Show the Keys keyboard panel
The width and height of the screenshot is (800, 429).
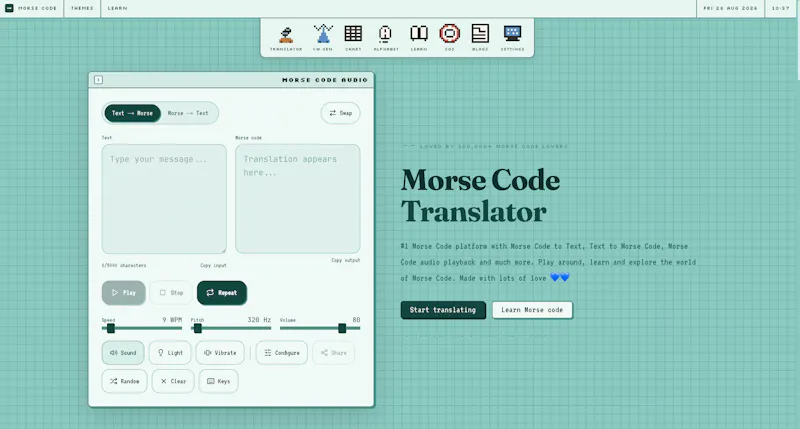[218, 382]
